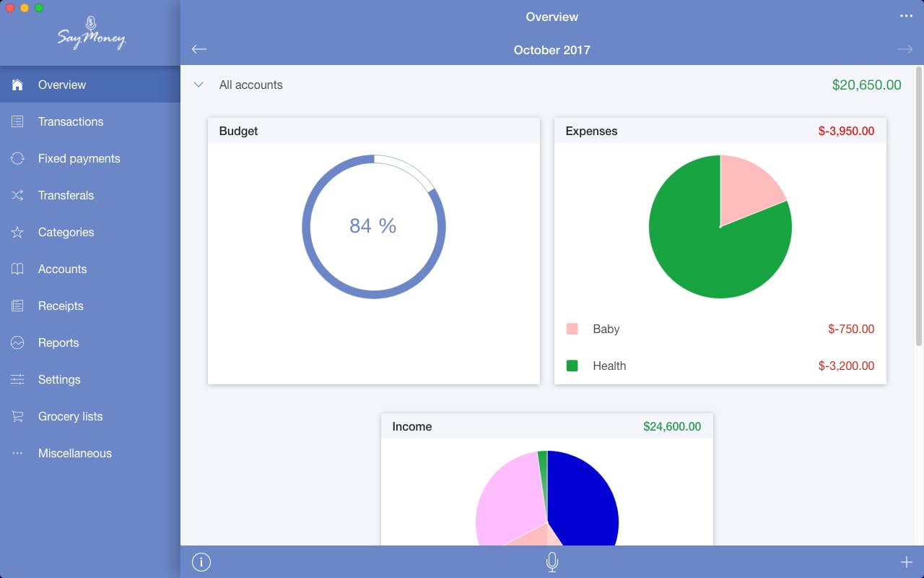Open Transferals in the sidebar
Image resolution: width=924 pixels, height=578 pixels.
[x=90, y=195]
